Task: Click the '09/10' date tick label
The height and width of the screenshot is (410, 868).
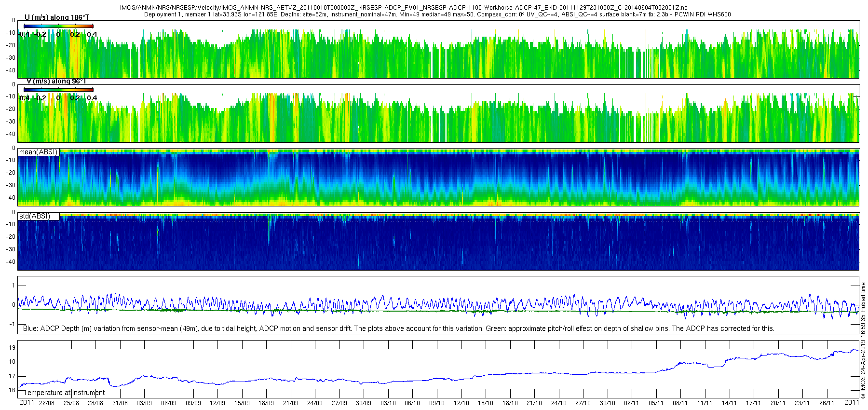Action: click(x=437, y=403)
